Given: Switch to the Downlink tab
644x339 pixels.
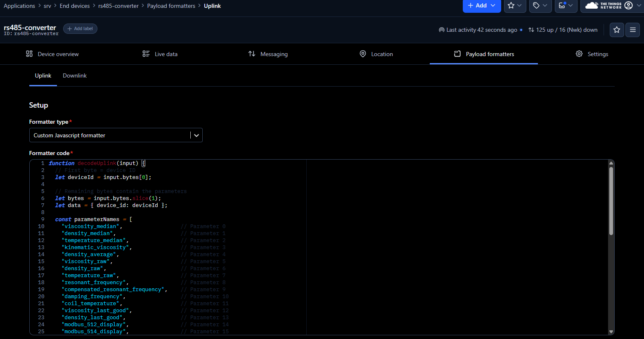Looking at the screenshot, I should tap(75, 76).
